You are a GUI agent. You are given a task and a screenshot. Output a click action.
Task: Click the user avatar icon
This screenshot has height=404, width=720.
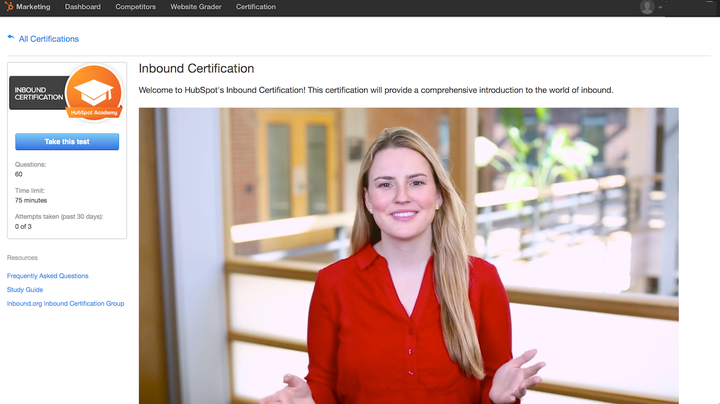(x=647, y=7)
